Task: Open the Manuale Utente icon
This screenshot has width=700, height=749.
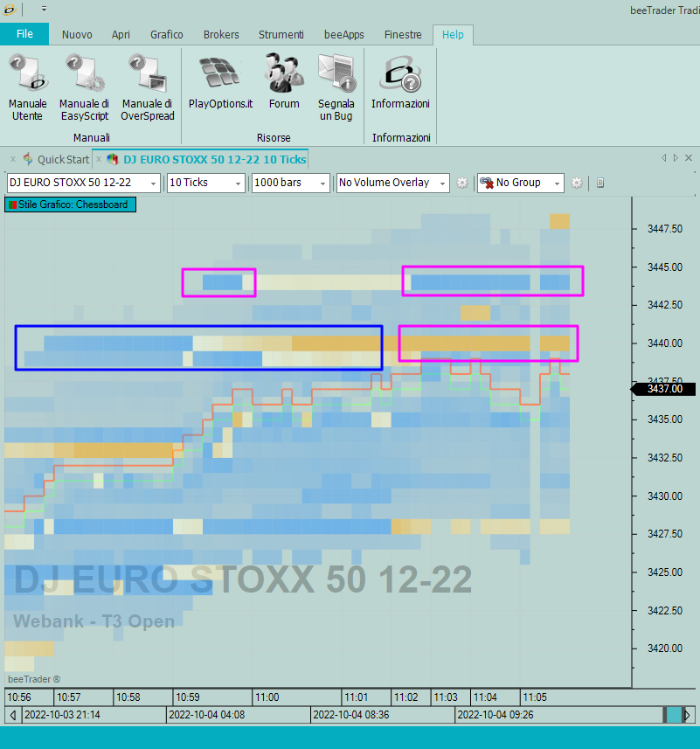Action: pyautogui.click(x=28, y=87)
